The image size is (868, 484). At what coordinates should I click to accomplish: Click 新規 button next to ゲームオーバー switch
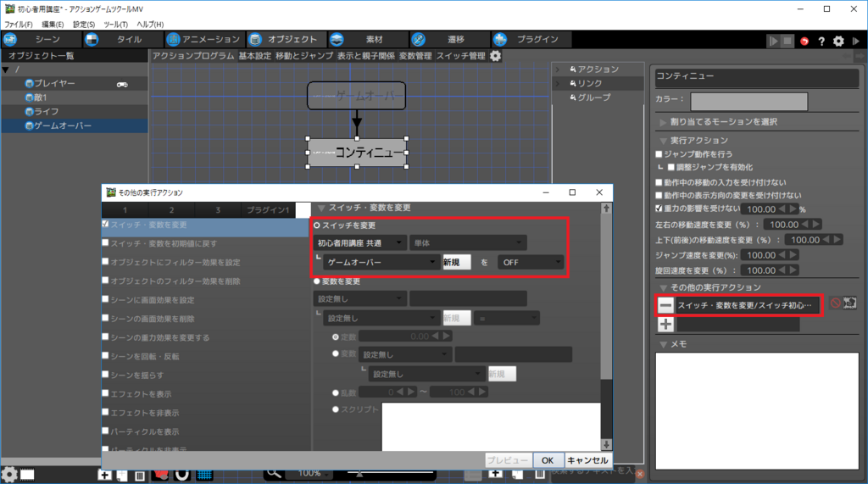tap(457, 262)
